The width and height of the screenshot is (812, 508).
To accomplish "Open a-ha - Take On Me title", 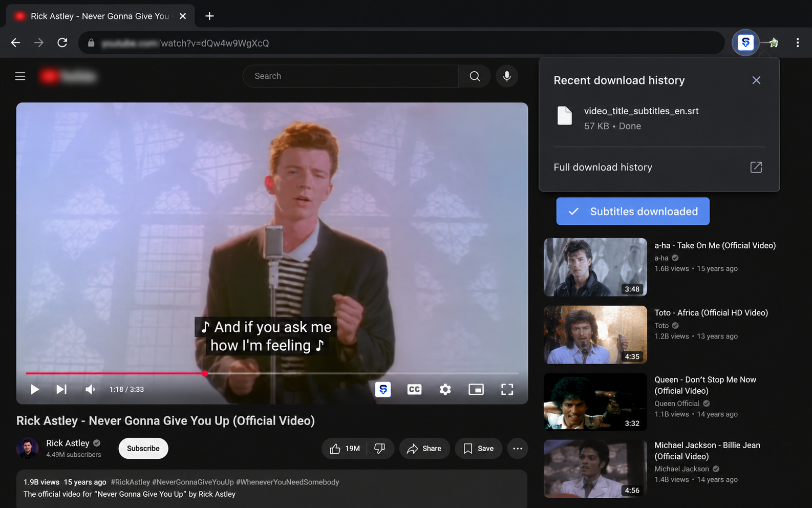I will click(715, 246).
